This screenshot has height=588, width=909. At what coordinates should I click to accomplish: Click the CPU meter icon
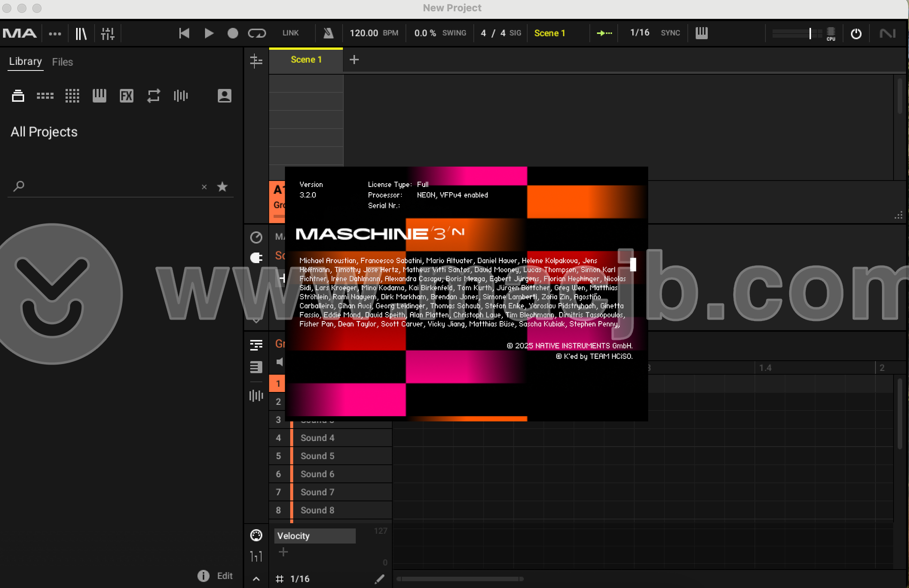[831, 34]
